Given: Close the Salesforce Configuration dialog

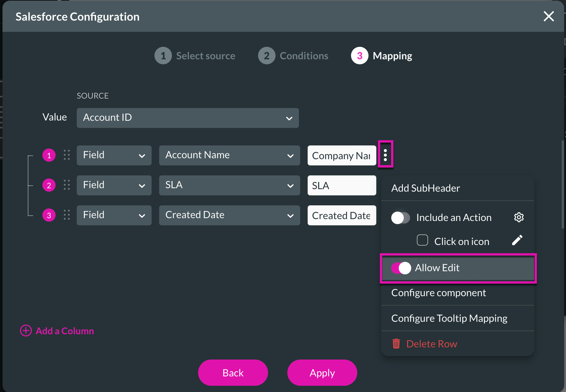Looking at the screenshot, I should [549, 16].
